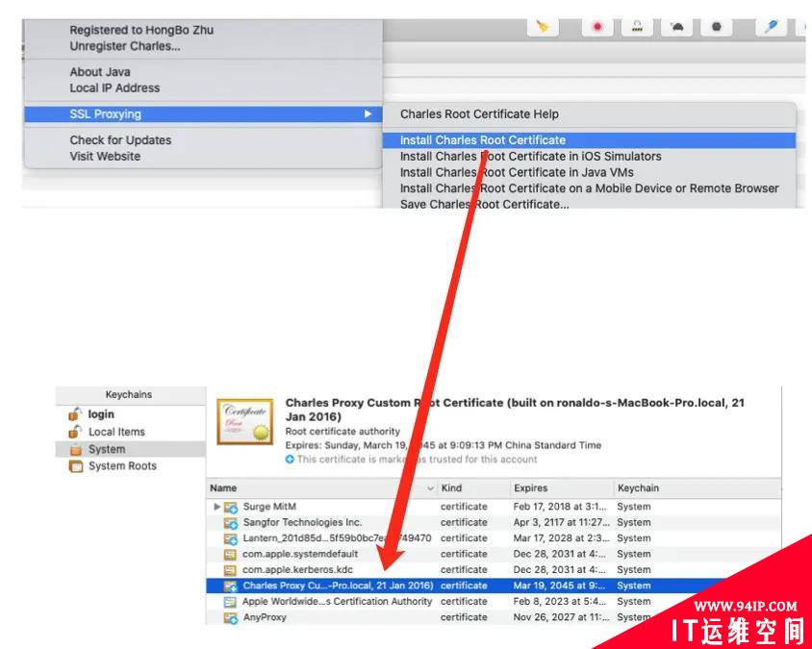The width and height of the screenshot is (812, 649).
Task: Select com.apple.systemdefault certificate name
Action: coord(300,554)
